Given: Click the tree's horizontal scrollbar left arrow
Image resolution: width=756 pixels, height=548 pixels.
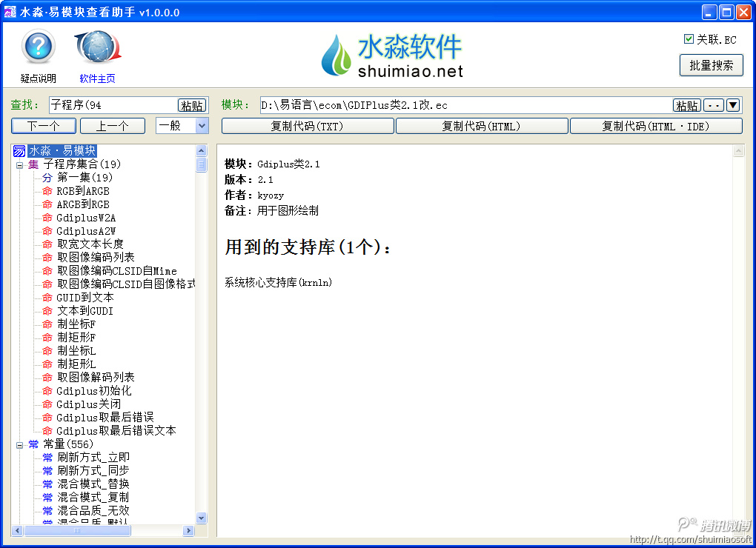Looking at the screenshot, I should pyautogui.click(x=18, y=531).
